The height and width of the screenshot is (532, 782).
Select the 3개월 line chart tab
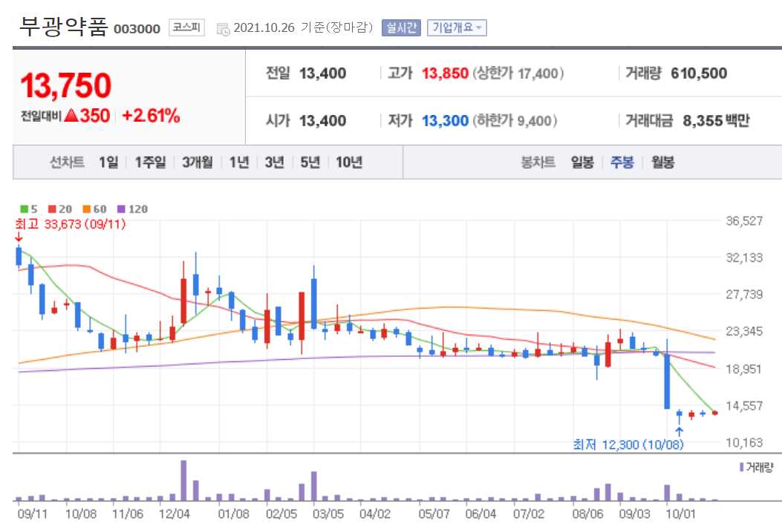[x=197, y=162]
